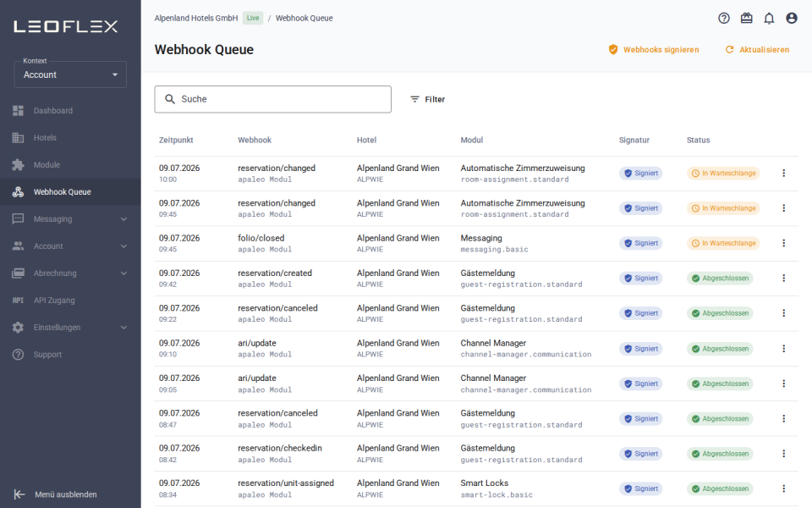Open row menu for reservation/checkedin webhook
The image size is (812, 508).
tap(783, 454)
